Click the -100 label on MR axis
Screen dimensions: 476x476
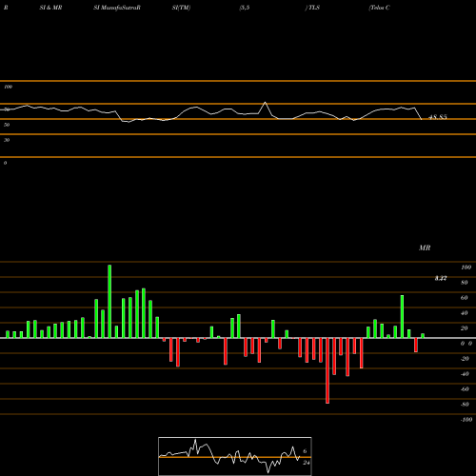[x=466, y=420]
